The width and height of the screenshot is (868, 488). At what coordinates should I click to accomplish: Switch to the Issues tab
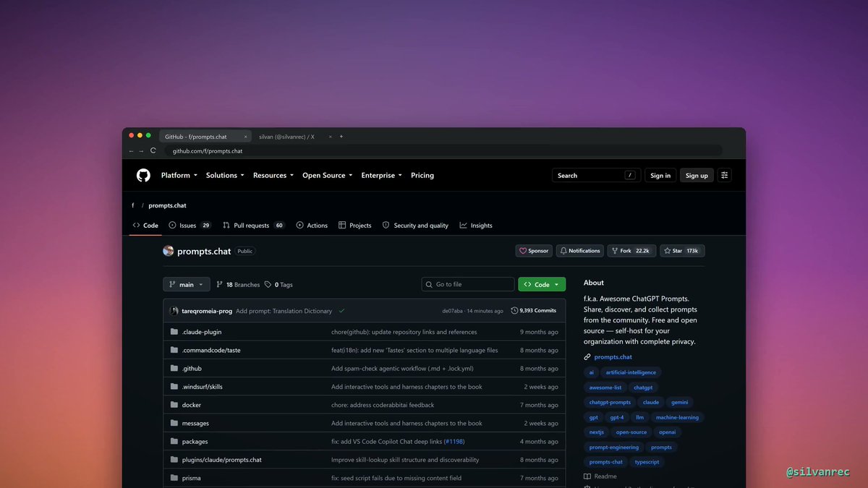click(x=190, y=226)
